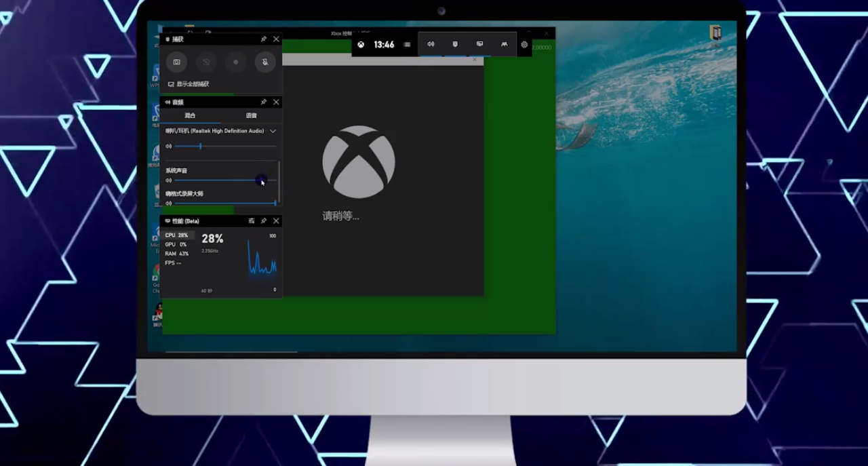Click the 请稍等 please wait text
868x466 pixels.
(341, 216)
